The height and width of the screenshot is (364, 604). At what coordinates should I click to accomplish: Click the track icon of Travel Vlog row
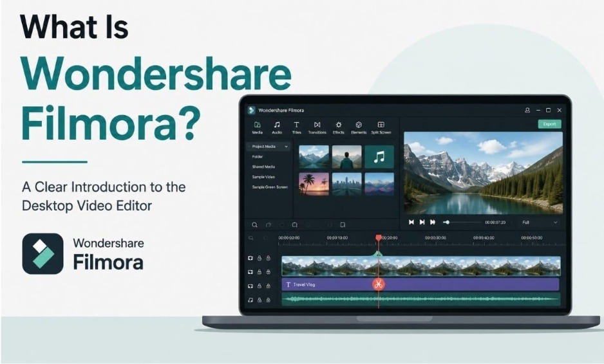tap(250, 286)
